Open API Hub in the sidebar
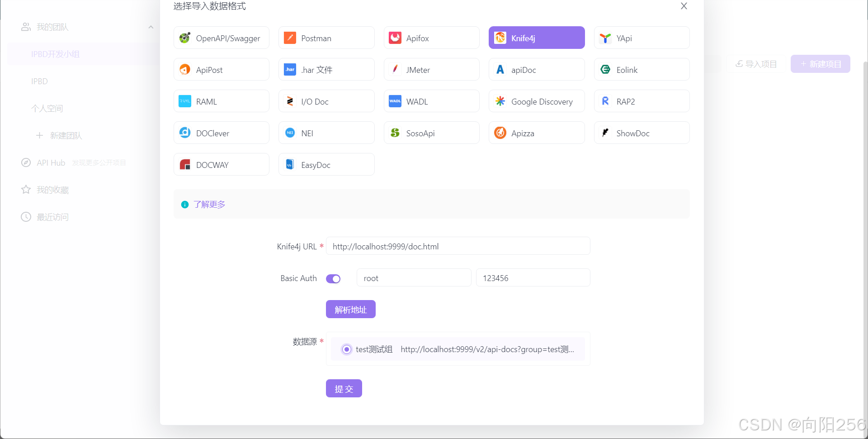 51,163
